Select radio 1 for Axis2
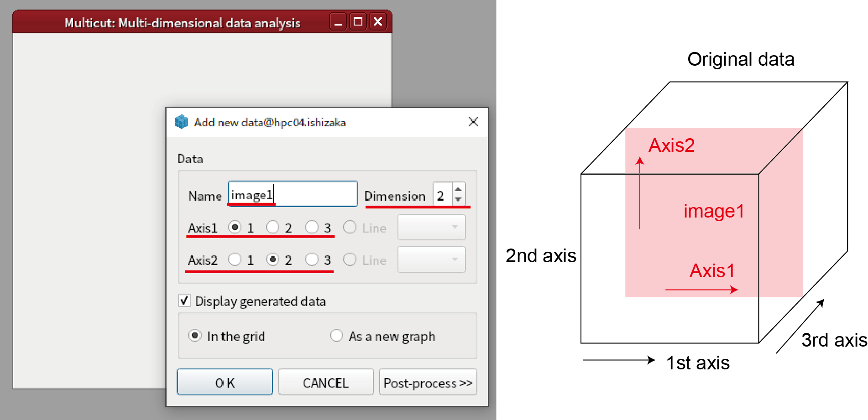868x420 pixels. [235, 259]
